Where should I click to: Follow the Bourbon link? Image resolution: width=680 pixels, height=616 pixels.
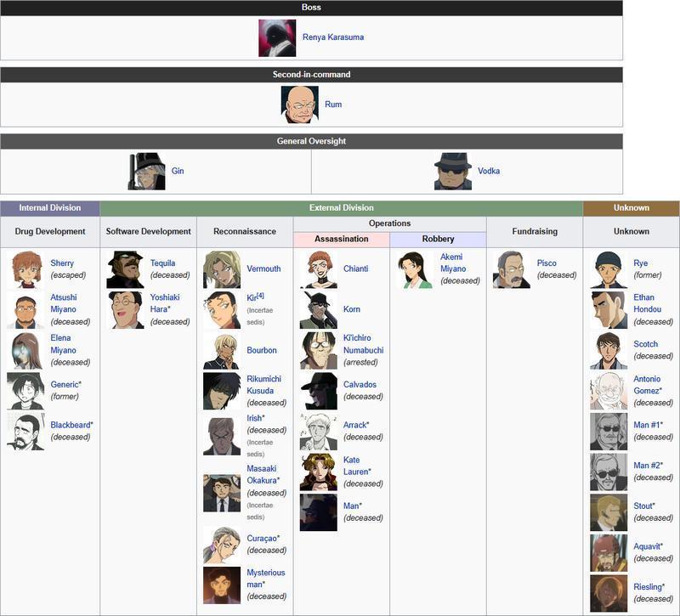(262, 350)
